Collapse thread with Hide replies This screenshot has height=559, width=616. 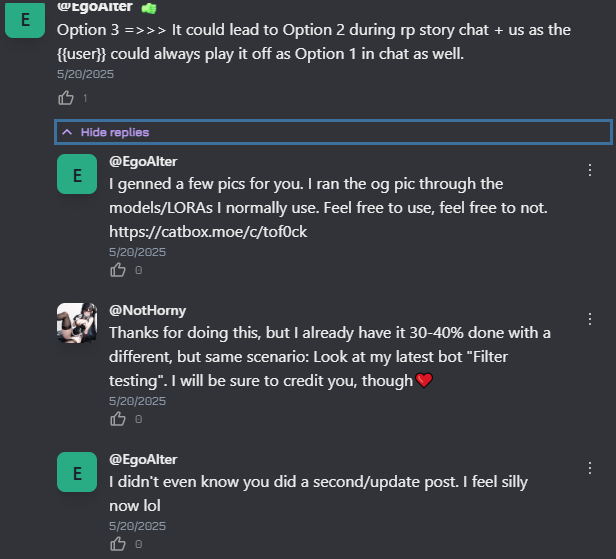tap(333, 132)
